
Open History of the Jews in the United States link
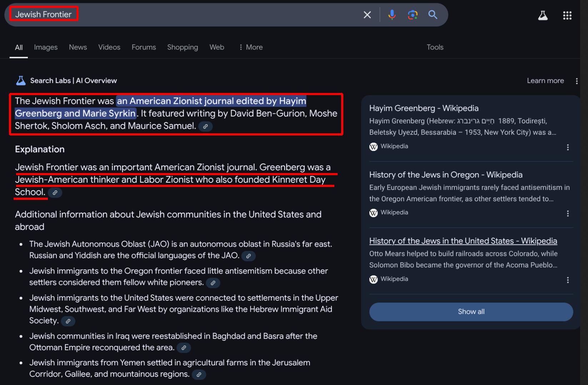tap(463, 241)
